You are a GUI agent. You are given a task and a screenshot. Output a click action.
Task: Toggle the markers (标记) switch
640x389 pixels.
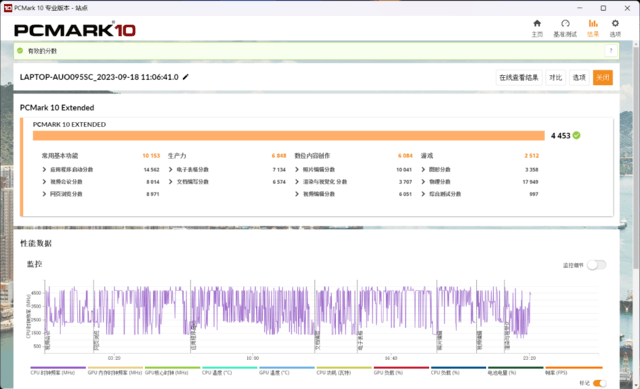point(600,383)
